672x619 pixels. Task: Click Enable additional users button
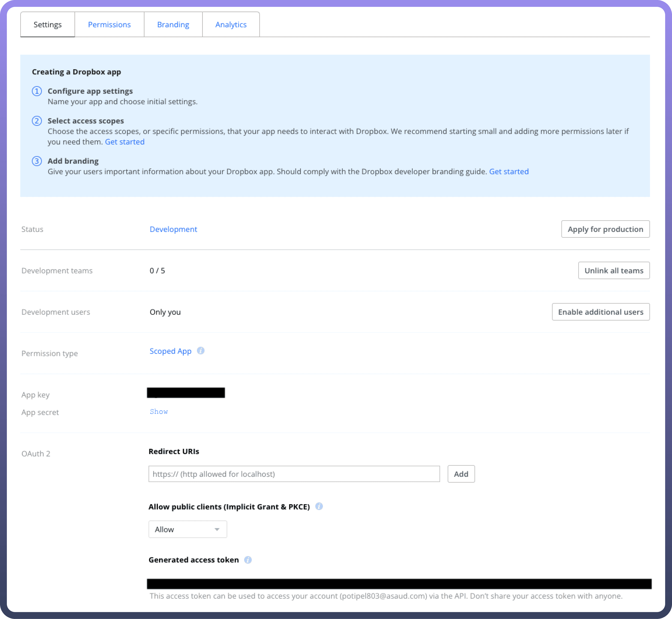tap(600, 312)
